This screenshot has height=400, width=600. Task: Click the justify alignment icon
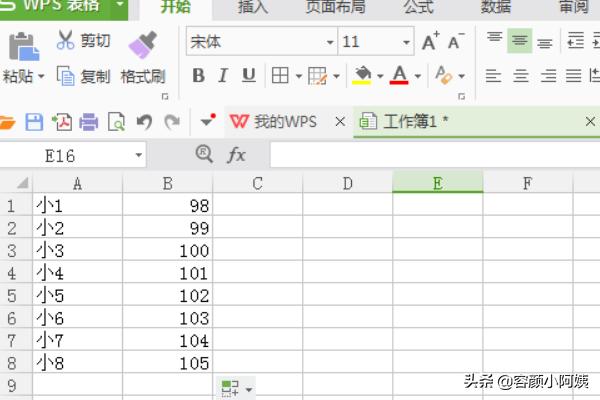click(x=574, y=76)
